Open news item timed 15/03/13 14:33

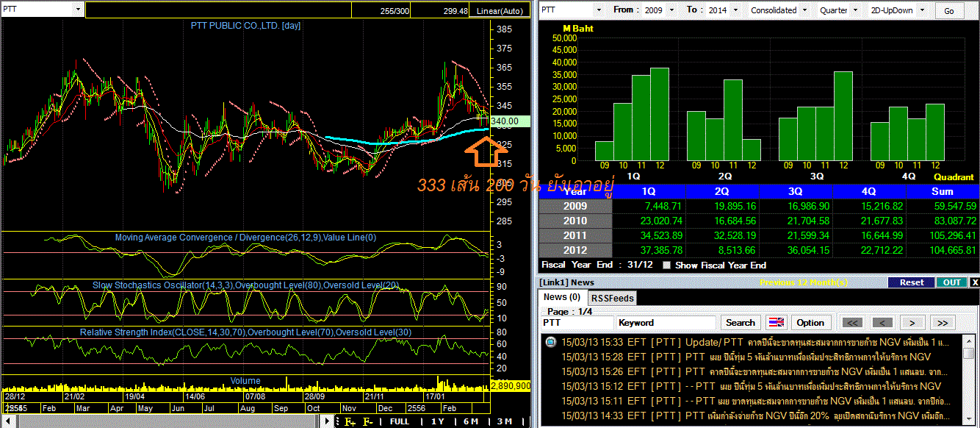[754, 415]
